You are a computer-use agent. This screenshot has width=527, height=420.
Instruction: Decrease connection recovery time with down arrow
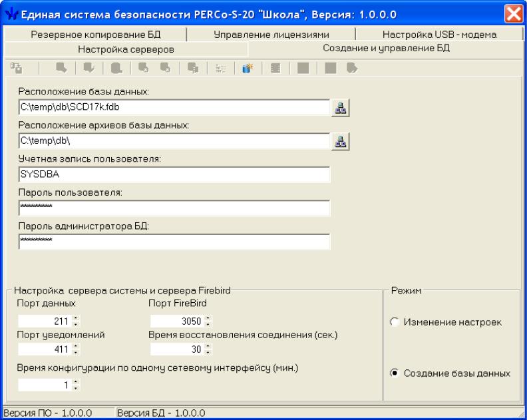point(208,352)
